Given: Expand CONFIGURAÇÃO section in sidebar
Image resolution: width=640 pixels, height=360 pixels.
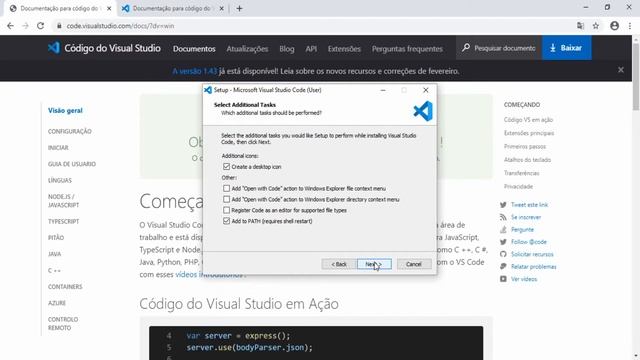Looking at the screenshot, I should coord(70,131).
